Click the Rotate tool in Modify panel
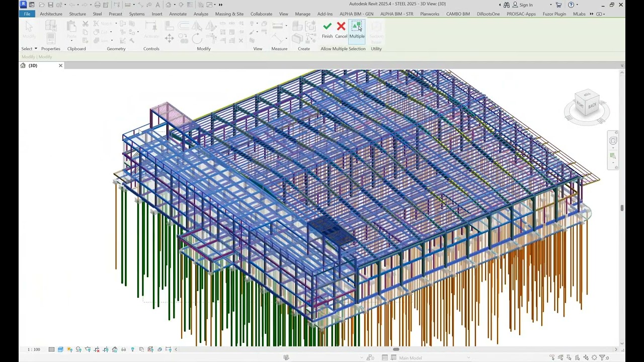Image resolution: width=644 pixels, height=362 pixels. tap(197, 38)
